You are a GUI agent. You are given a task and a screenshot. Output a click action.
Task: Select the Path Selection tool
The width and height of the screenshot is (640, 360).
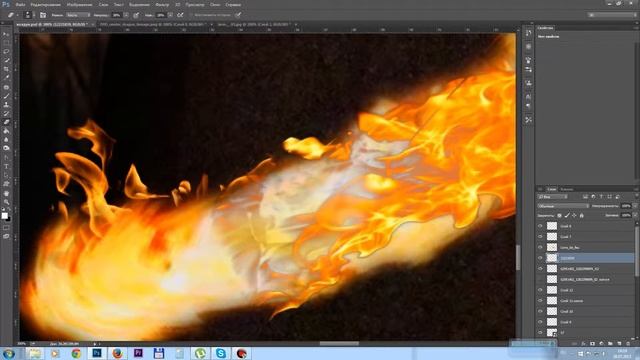[x=6, y=176]
